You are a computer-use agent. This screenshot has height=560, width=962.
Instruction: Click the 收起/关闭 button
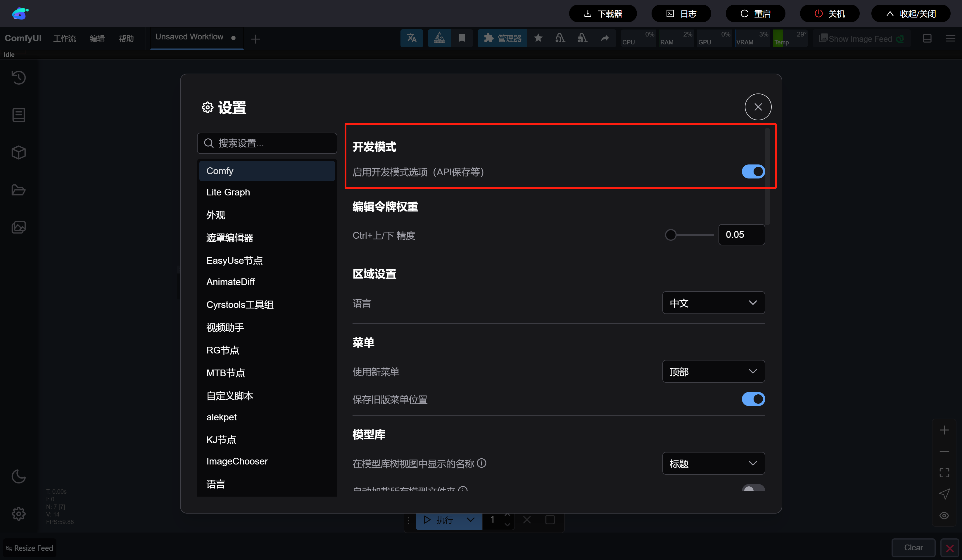tap(911, 14)
